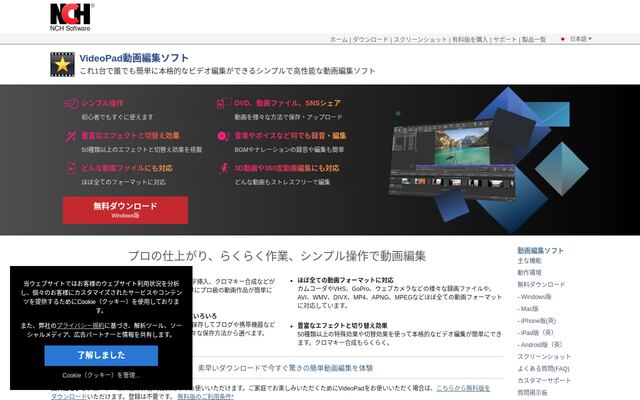The height and width of the screenshot is (400, 640).
Task: Open the ホーム menu item
Action: [x=338, y=40]
